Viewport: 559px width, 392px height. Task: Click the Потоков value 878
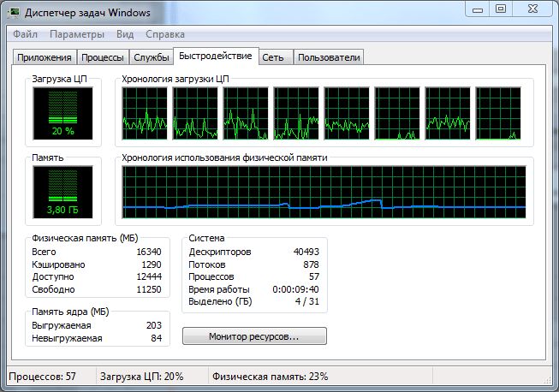pyautogui.click(x=312, y=264)
